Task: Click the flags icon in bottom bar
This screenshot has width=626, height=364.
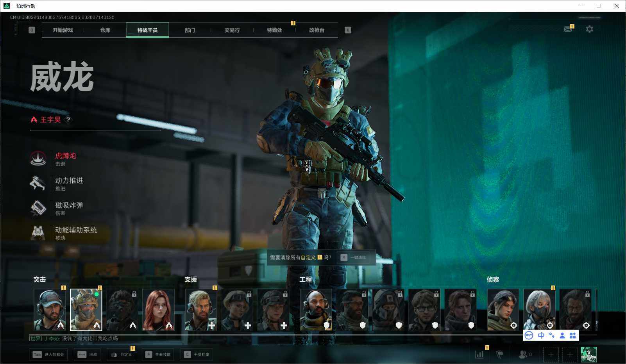Action: click(500, 354)
